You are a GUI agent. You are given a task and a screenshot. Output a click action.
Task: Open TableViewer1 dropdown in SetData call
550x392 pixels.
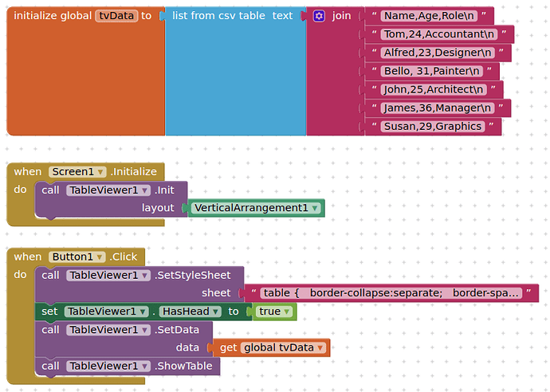(x=108, y=330)
